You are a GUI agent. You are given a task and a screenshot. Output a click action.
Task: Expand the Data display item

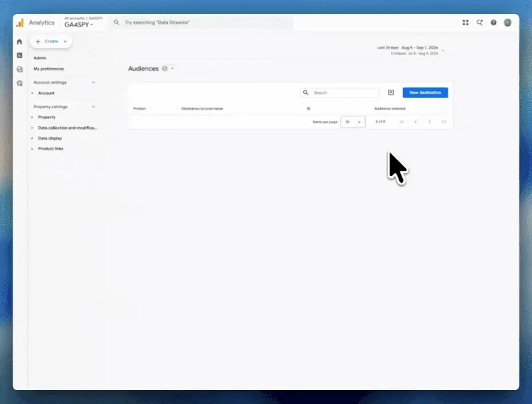tap(32, 138)
